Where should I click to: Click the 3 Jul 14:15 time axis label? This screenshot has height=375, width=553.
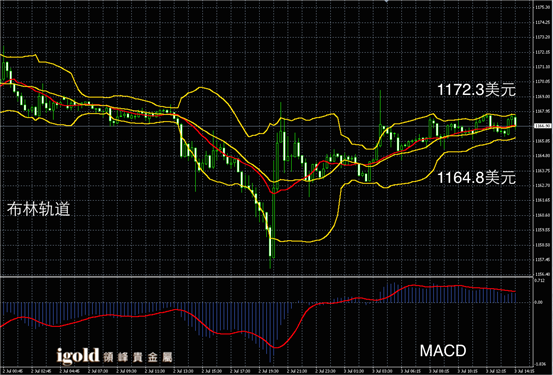[x=523, y=371]
